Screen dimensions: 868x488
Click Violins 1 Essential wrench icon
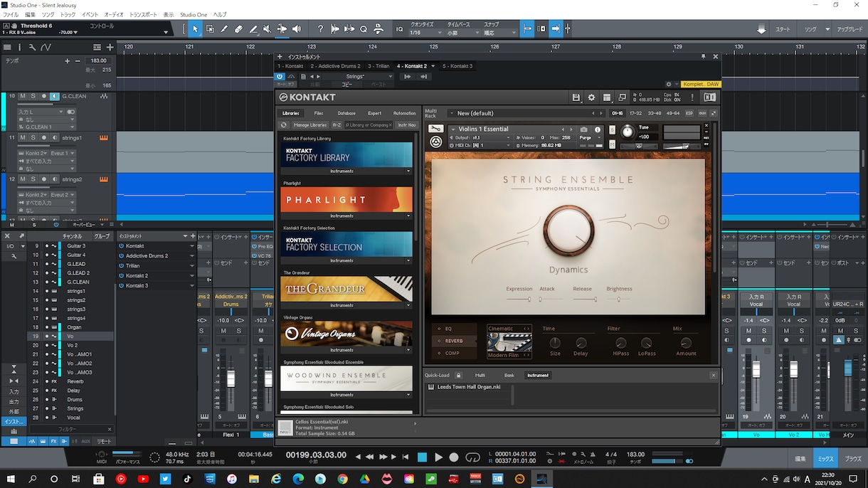[x=436, y=129]
